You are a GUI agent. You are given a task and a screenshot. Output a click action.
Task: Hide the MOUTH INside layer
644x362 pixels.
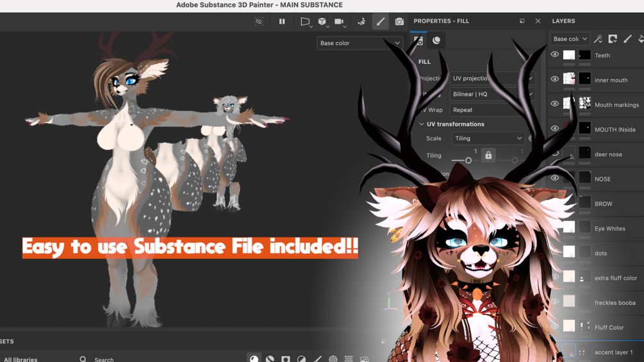[x=555, y=129]
